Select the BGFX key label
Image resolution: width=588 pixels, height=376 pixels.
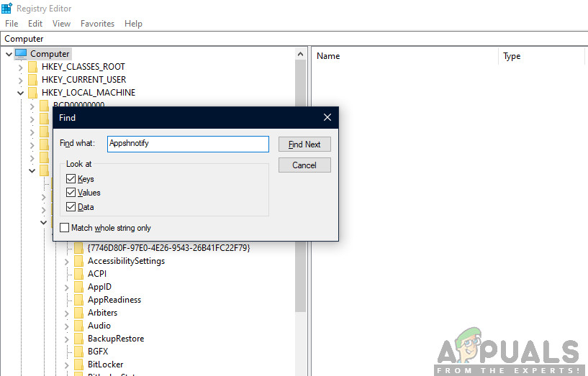tap(98, 352)
